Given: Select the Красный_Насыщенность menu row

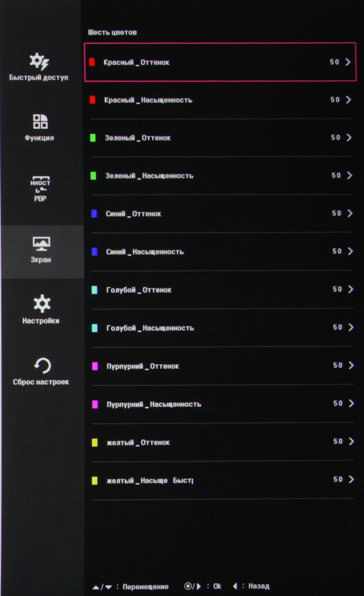Looking at the screenshot, I should pos(220,100).
